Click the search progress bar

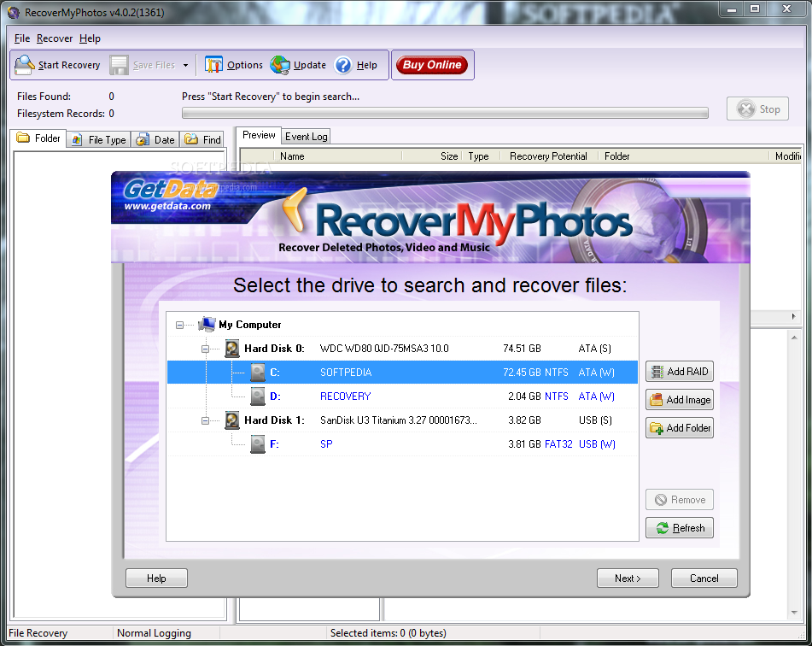point(445,113)
